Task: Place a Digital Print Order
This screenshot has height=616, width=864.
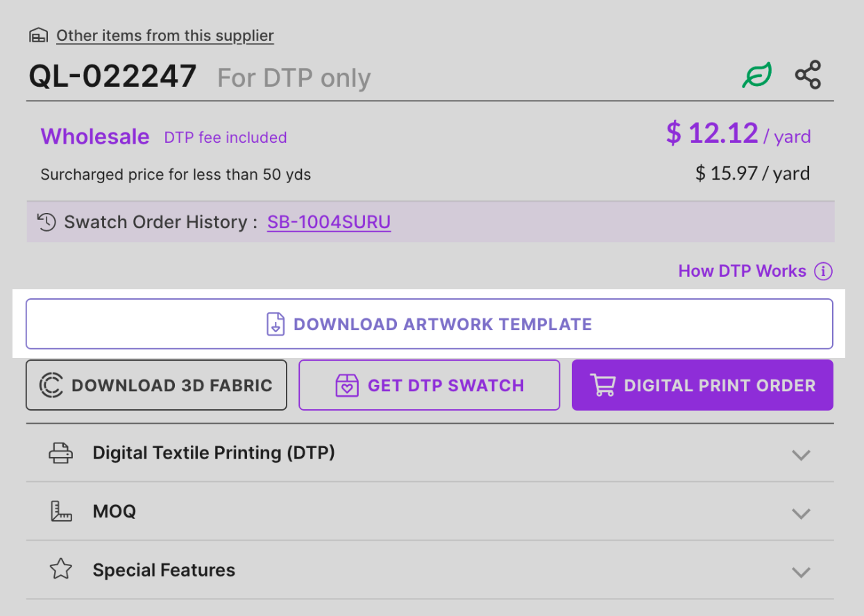Action: tap(702, 385)
